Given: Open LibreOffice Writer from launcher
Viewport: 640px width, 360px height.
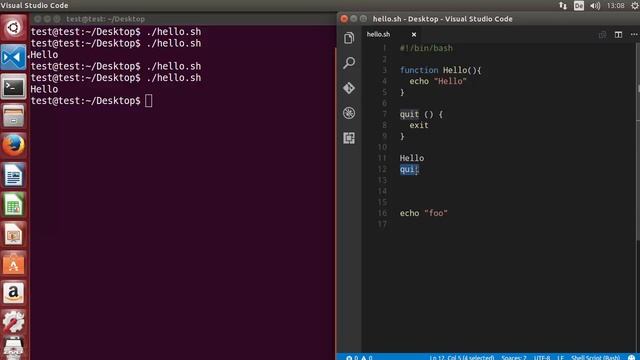Looking at the screenshot, I should coord(13,176).
